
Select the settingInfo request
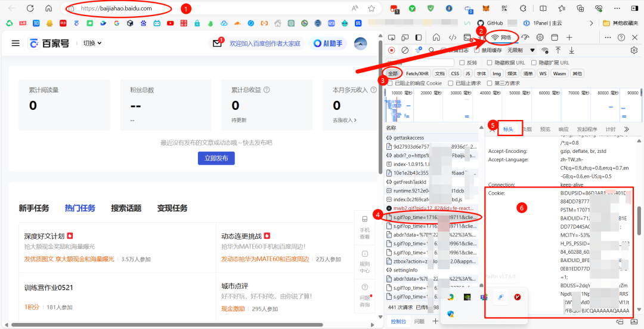[x=432, y=270]
